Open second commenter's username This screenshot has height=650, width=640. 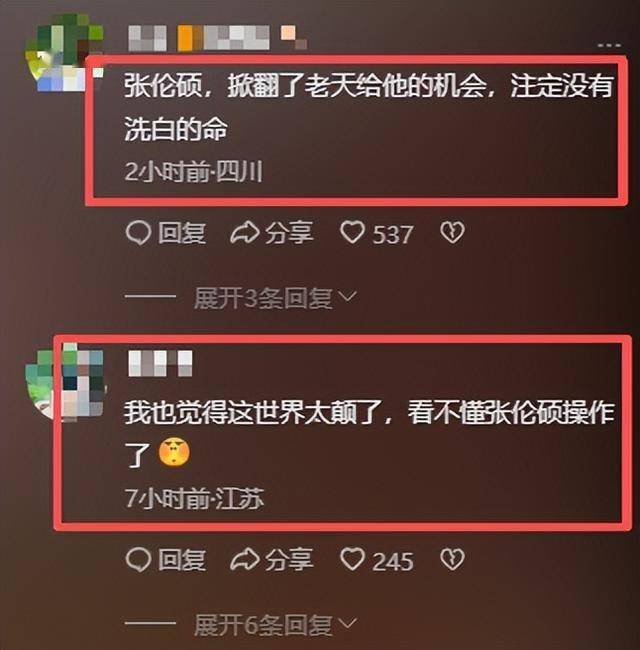160,364
